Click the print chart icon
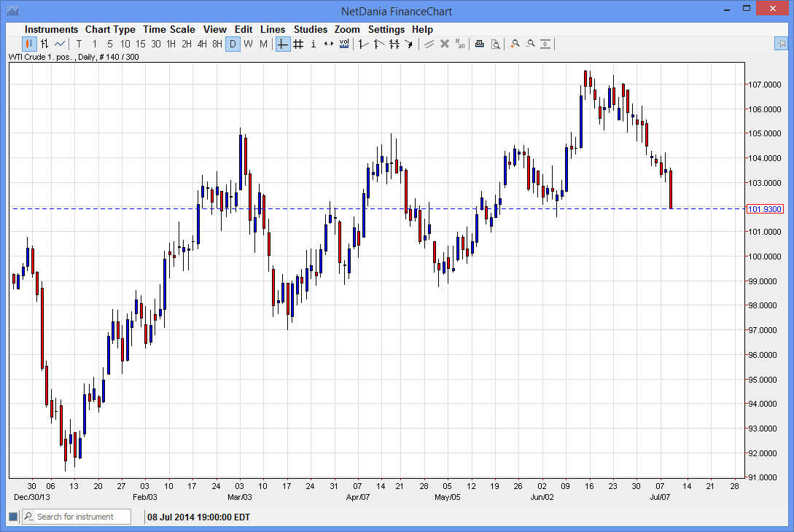Image resolution: width=794 pixels, height=532 pixels. click(x=479, y=44)
